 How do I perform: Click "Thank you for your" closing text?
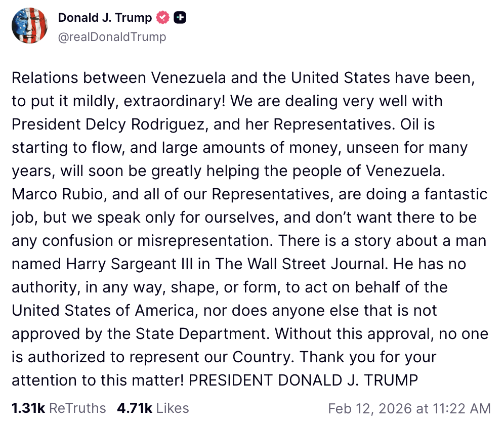[x=368, y=357]
